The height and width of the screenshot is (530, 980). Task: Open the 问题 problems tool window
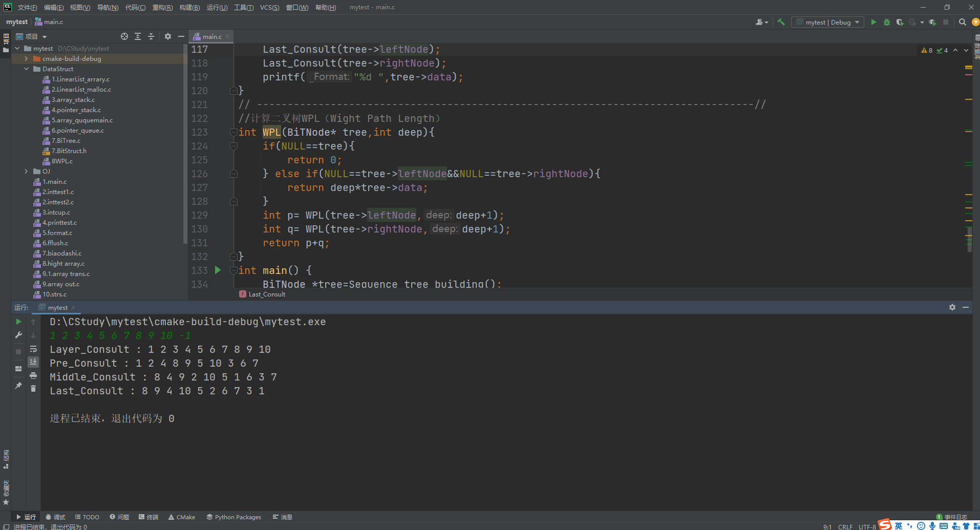pyautogui.click(x=119, y=517)
